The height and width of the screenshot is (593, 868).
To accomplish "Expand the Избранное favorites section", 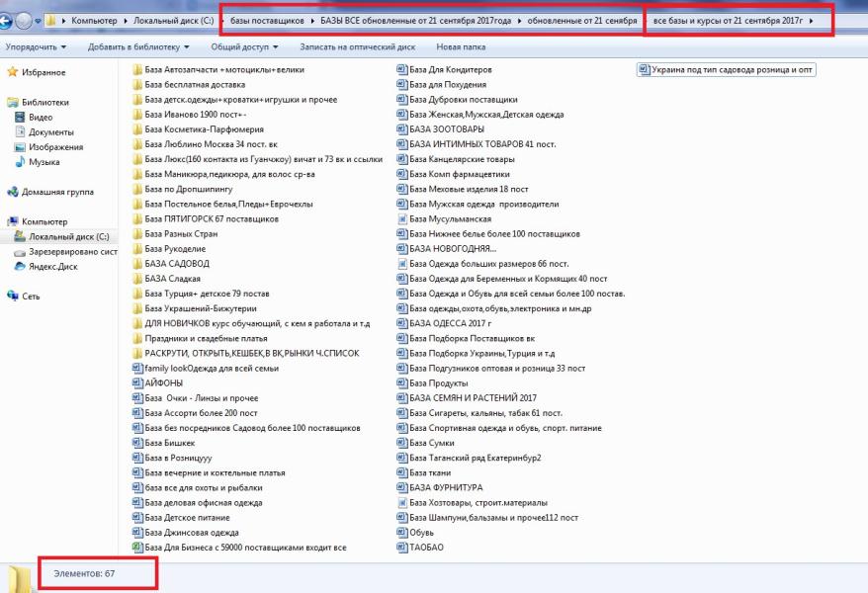I will (43, 72).
